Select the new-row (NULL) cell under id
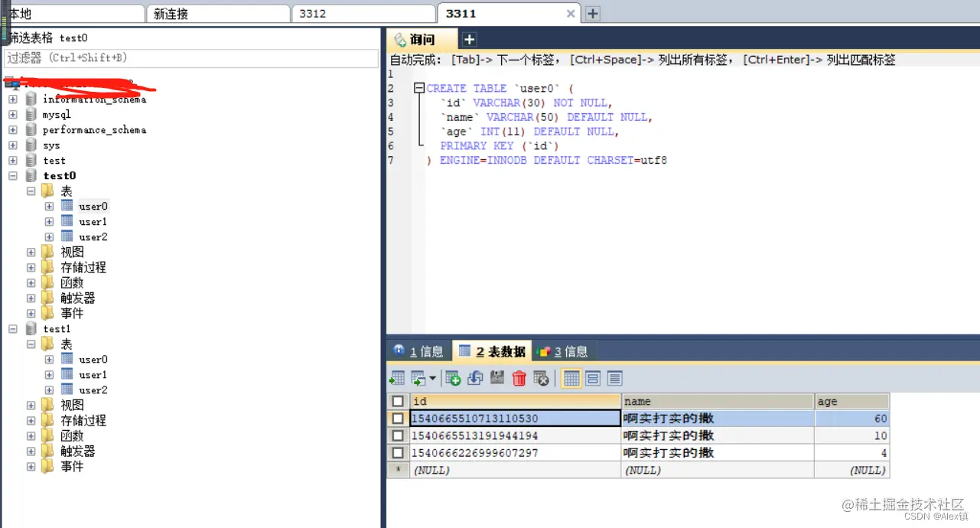The image size is (980, 528). (516, 470)
